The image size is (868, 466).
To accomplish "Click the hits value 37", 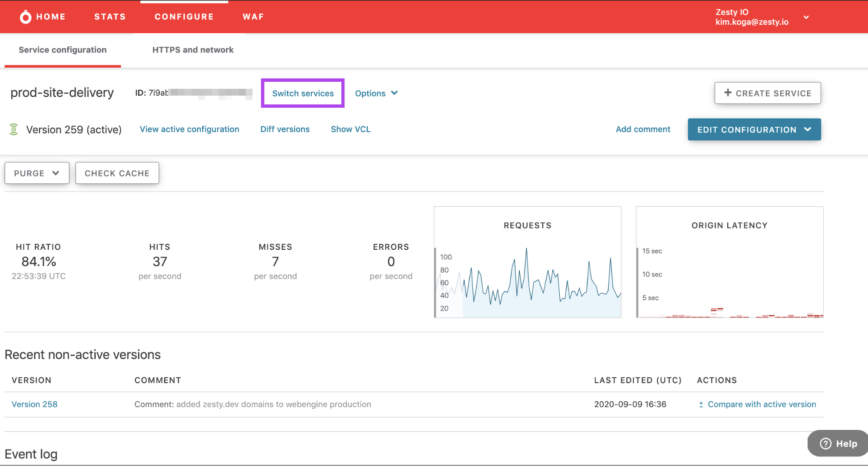I will tap(160, 261).
